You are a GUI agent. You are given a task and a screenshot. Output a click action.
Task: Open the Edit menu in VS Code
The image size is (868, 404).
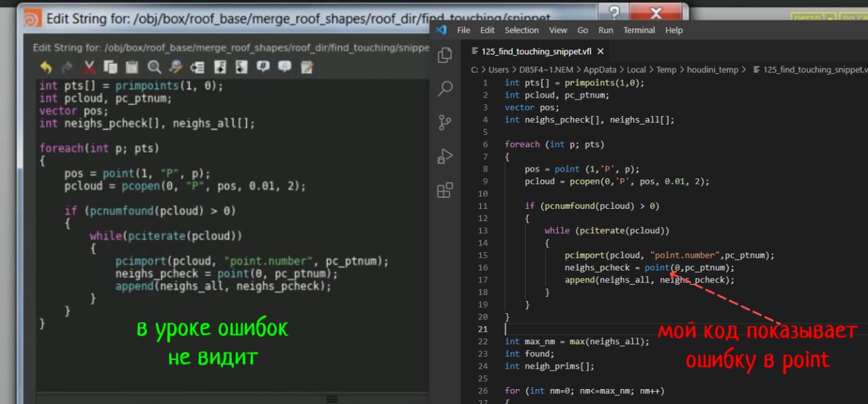click(x=487, y=30)
